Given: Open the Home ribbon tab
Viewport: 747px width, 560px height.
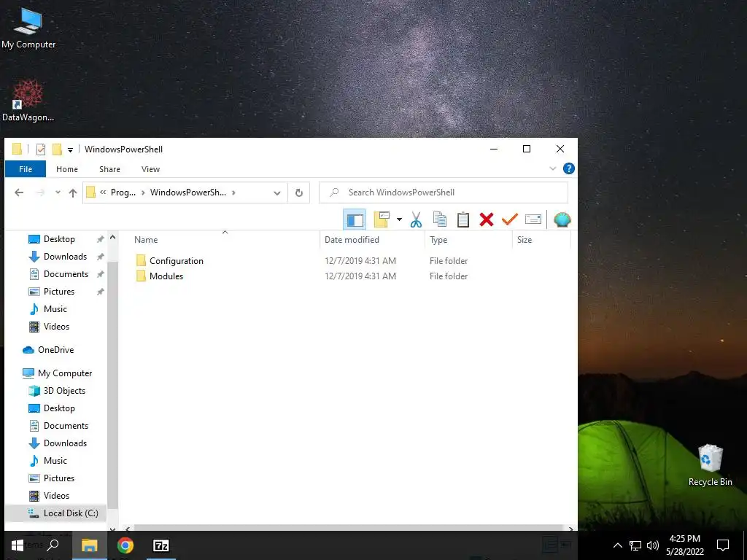Looking at the screenshot, I should click(x=66, y=169).
